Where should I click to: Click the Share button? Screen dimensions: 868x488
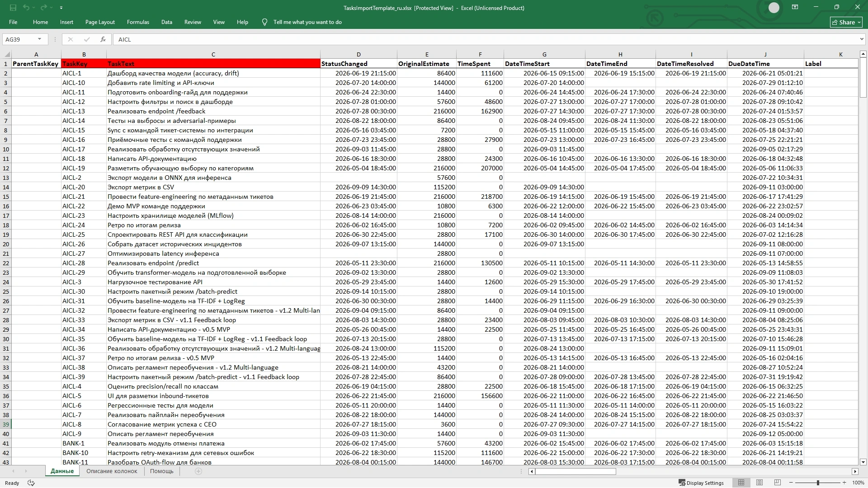tap(846, 22)
